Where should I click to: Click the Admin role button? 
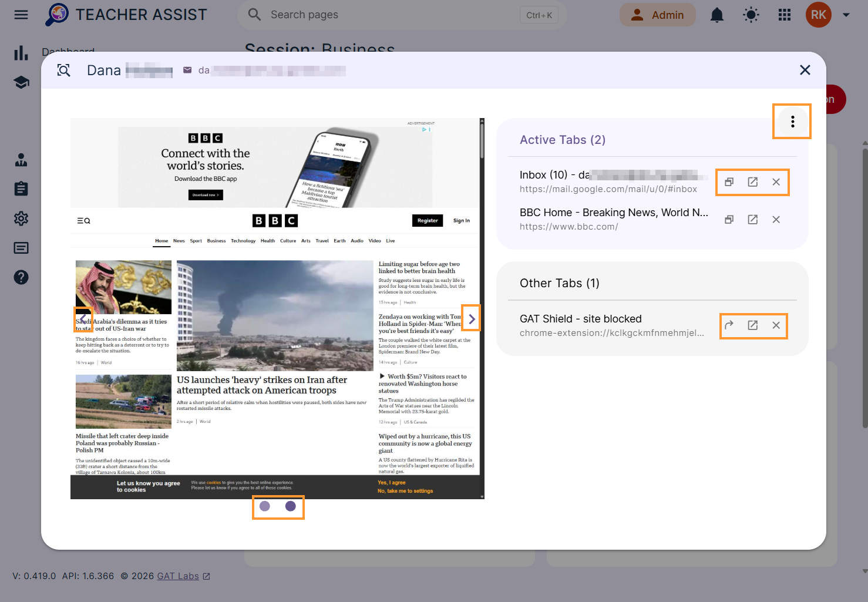[658, 15]
